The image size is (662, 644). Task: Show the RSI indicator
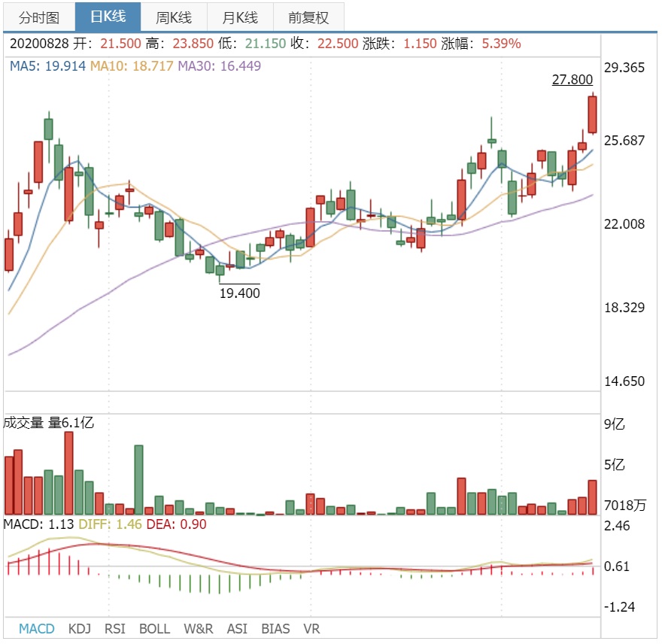(115, 629)
